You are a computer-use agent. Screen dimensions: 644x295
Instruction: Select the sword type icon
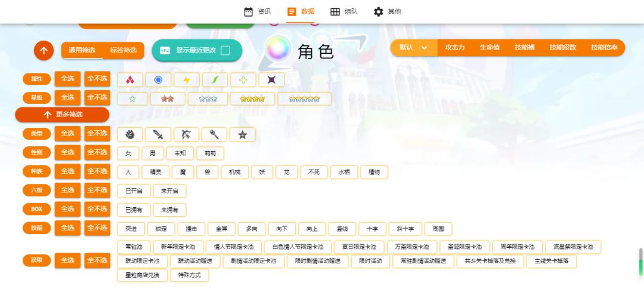(158, 134)
